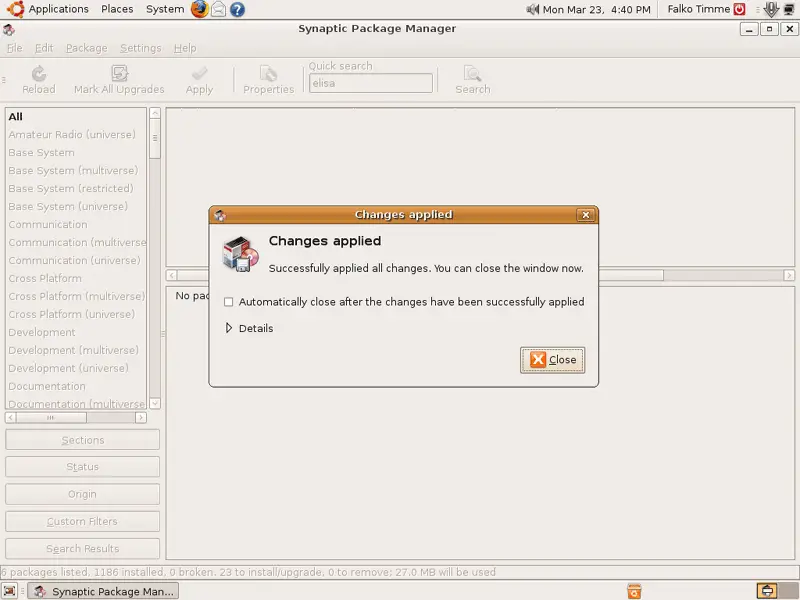The width and height of the screenshot is (800, 600).
Task: Click sections list horizontal scroll left arrow
Action: point(11,417)
